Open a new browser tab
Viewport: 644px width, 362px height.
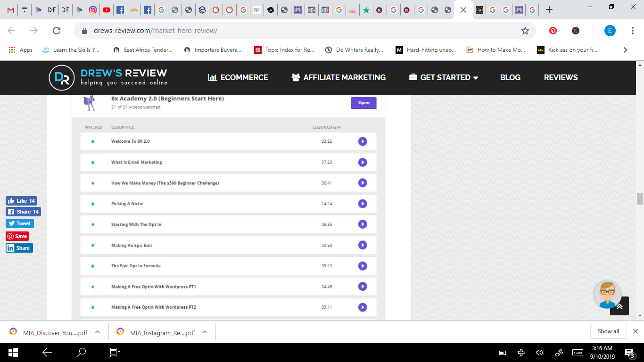coord(549,9)
